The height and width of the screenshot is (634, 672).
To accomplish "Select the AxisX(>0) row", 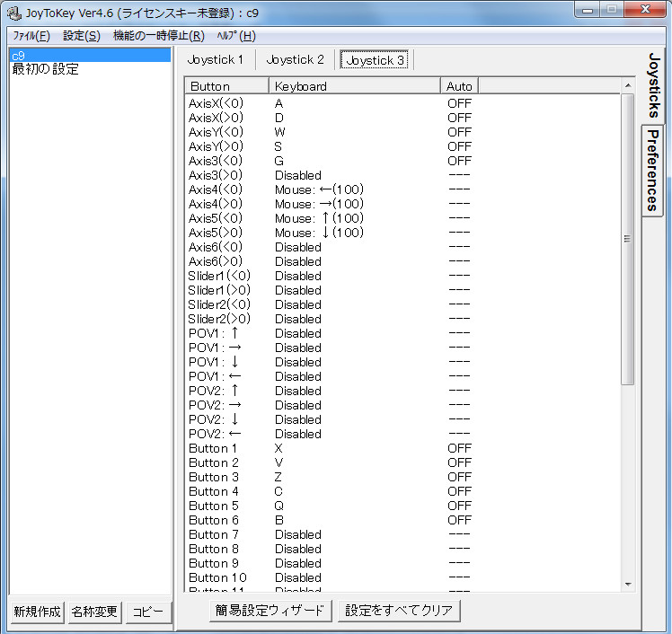I will (x=402, y=118).
